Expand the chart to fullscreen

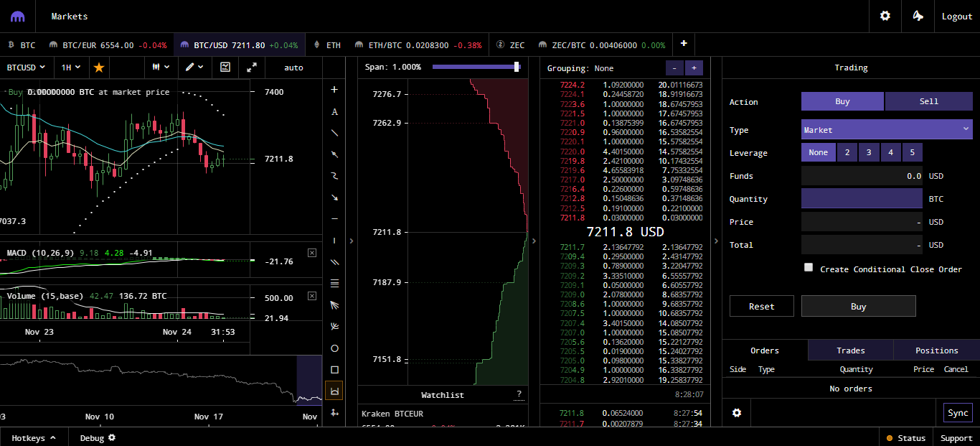[x=253, y=67]
